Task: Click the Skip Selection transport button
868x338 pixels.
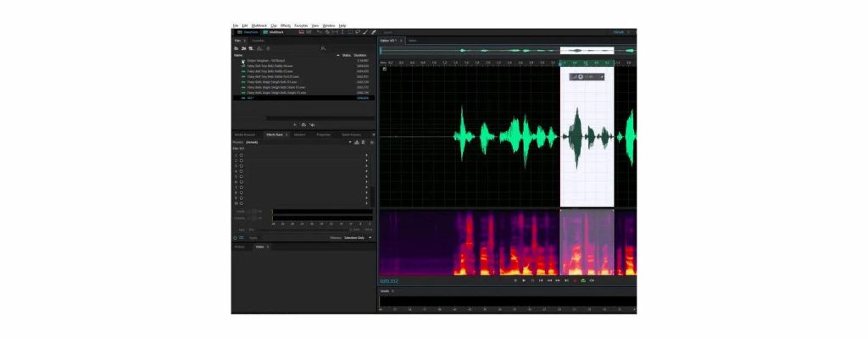Action: tap(592, 280)
